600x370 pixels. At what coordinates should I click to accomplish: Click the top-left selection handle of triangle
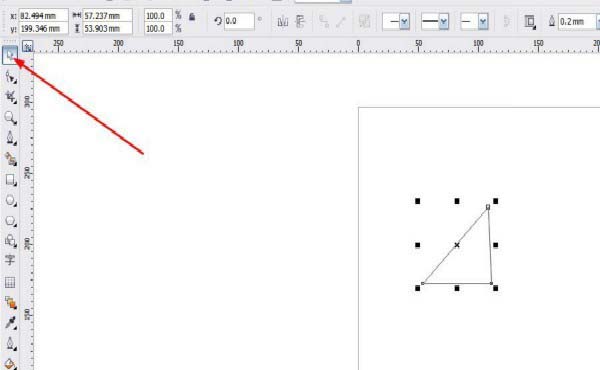tap(417, 201)
